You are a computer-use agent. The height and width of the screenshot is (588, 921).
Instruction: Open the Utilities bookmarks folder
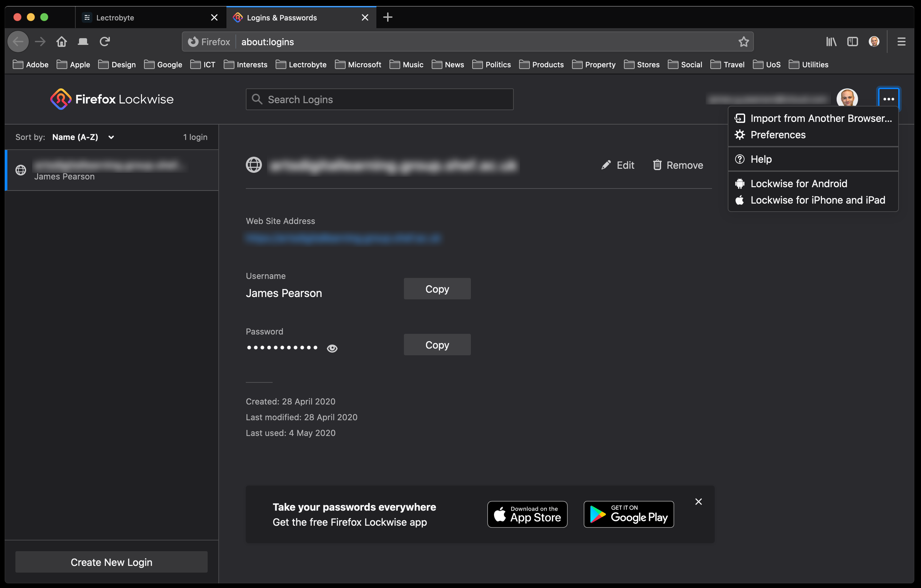tap(808, 64)
